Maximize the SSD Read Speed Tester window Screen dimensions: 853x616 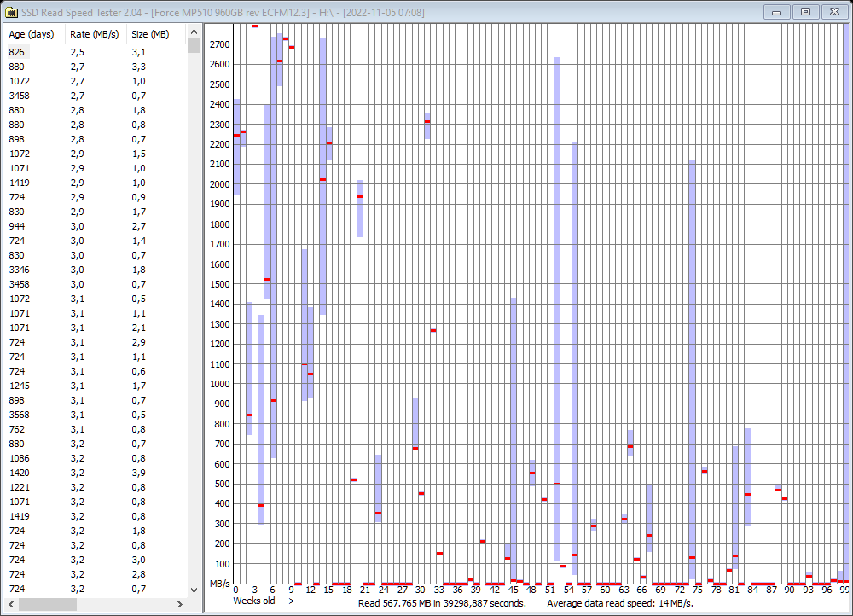tap(806, 12)
